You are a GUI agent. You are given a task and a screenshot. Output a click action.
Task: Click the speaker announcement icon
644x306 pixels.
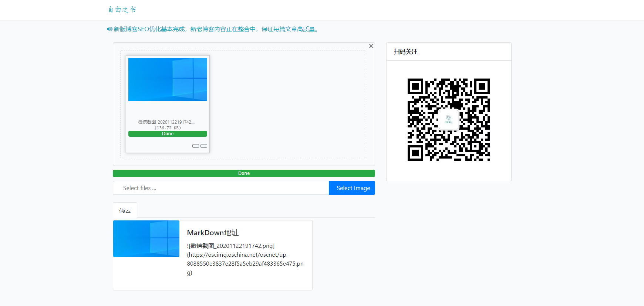click(109, 29)
